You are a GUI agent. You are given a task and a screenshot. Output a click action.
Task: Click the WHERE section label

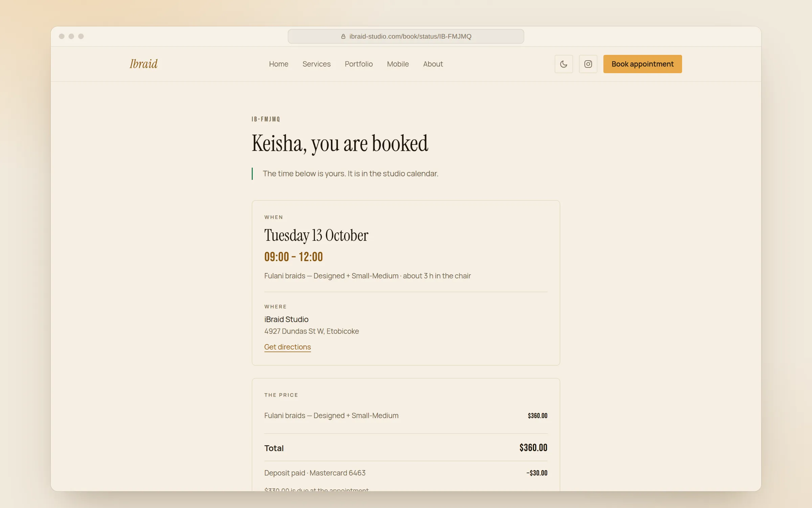(275, 307)
